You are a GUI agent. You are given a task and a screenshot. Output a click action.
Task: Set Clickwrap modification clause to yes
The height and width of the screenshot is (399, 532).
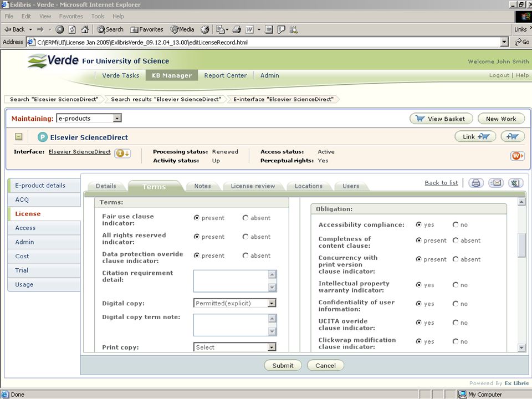coord(419,341)
